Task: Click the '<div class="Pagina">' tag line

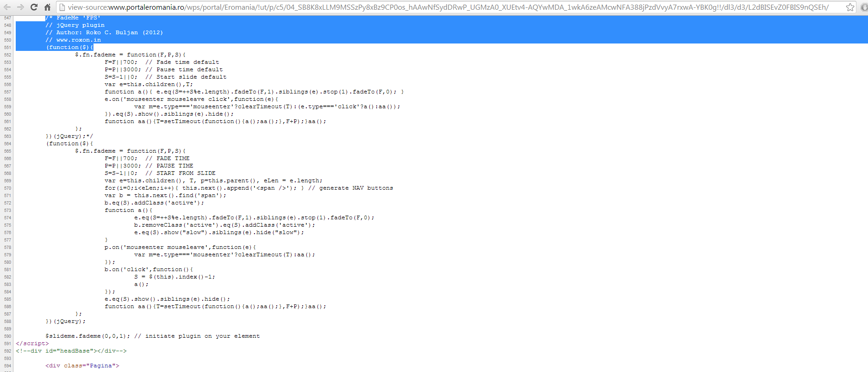Action: pos(82,366)
